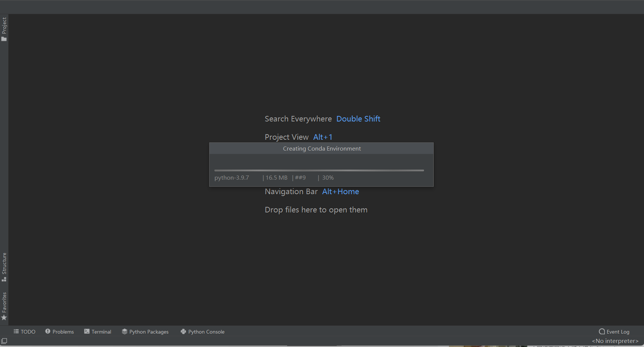Screen dimensions: 644x347
Task: Open the Structure tool window tab
Action: (4, 267)
